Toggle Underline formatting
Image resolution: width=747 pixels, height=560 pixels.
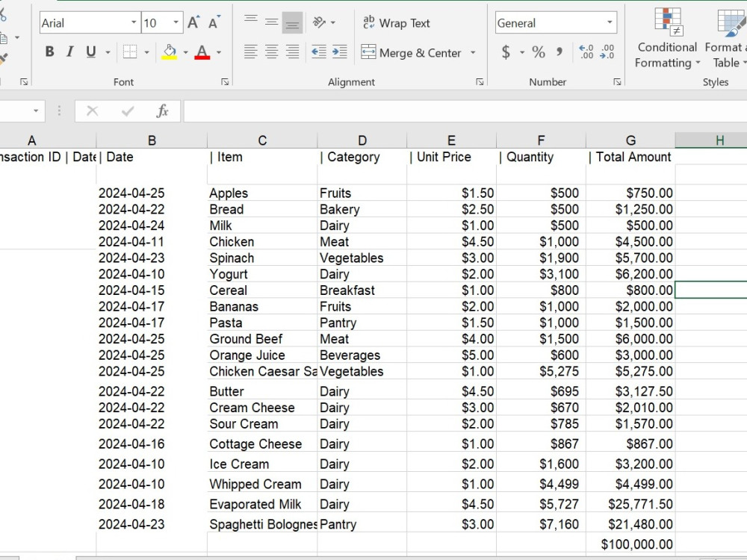91,52
